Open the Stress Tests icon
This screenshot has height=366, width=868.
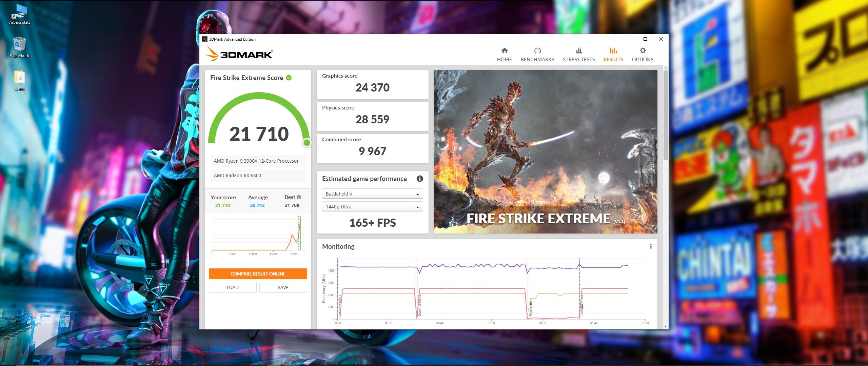click(578, 51)
